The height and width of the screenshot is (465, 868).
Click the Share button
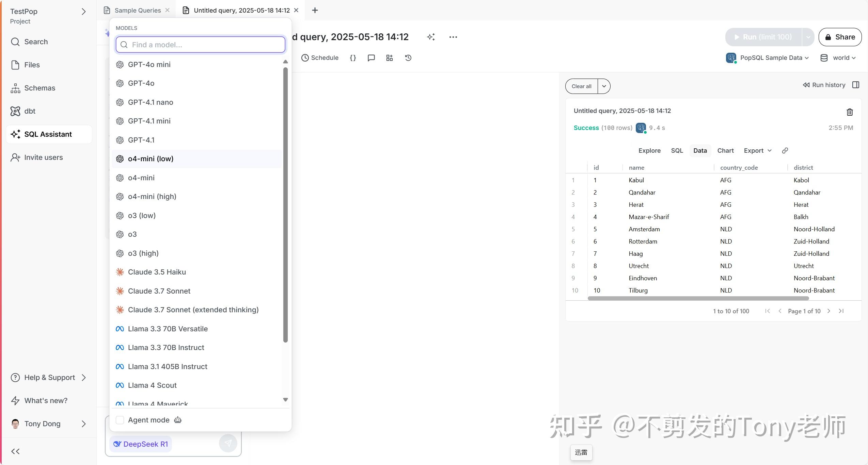[x=840, y=37]
